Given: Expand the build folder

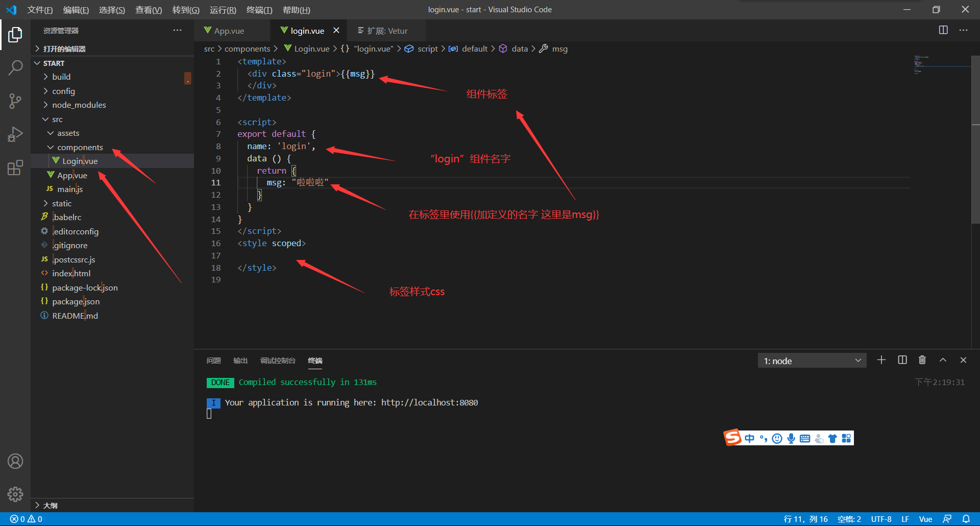Looking at the screenshot, I should click(112, 77).
